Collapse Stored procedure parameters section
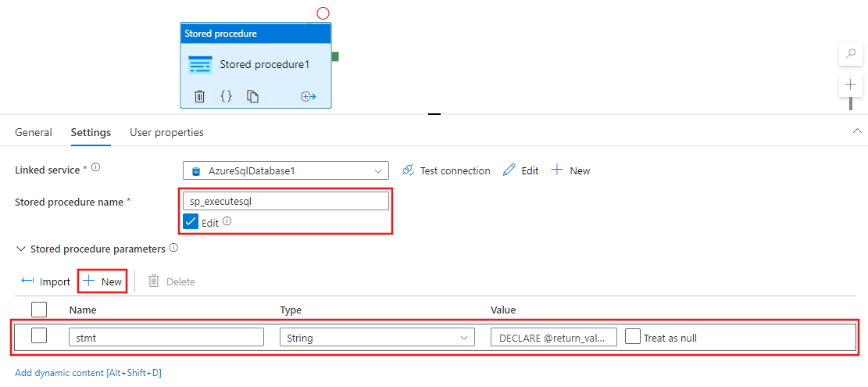Screen dimensions: 868x387 [20, 249]
